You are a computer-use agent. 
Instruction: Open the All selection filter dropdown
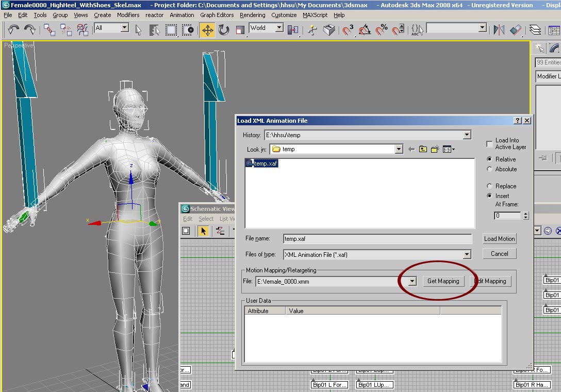click(124, 27)
